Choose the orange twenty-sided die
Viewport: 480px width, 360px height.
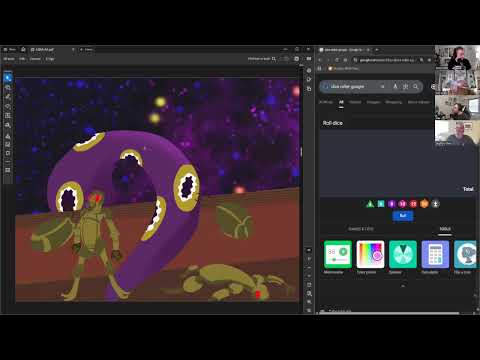(x=424, y=204)
